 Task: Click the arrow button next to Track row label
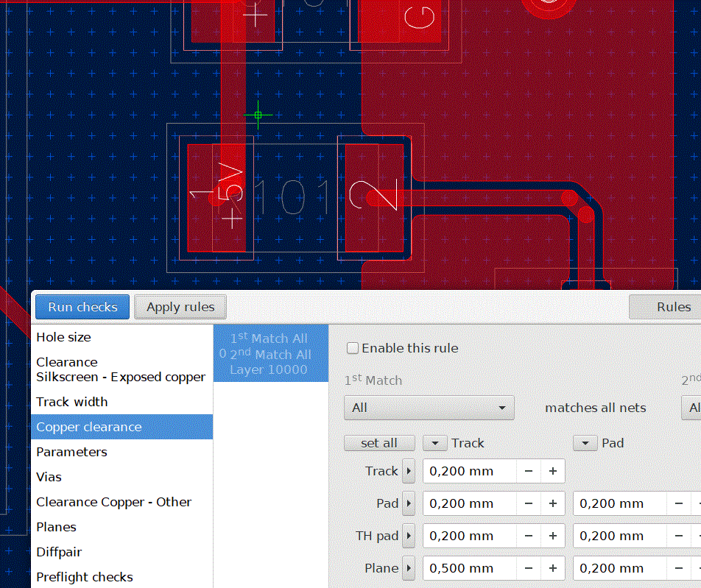click(x=409, y=471)
